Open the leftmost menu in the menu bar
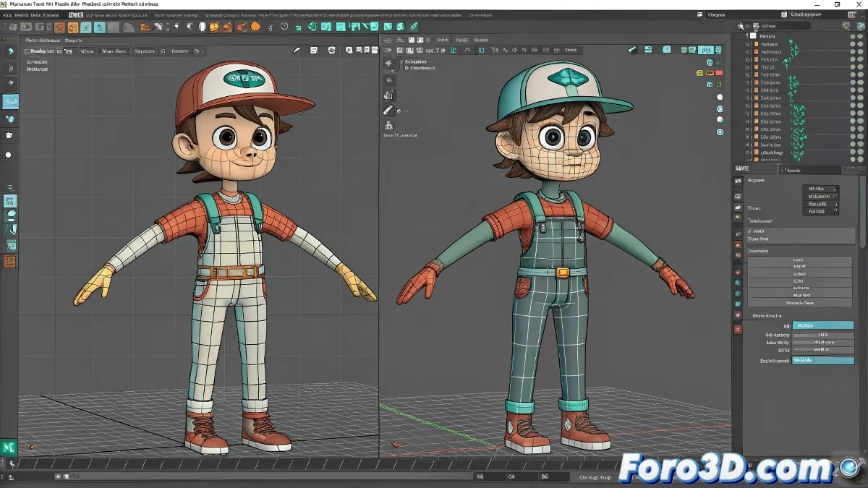This screenshot has width=868, height=488. [x=7, y=14]
